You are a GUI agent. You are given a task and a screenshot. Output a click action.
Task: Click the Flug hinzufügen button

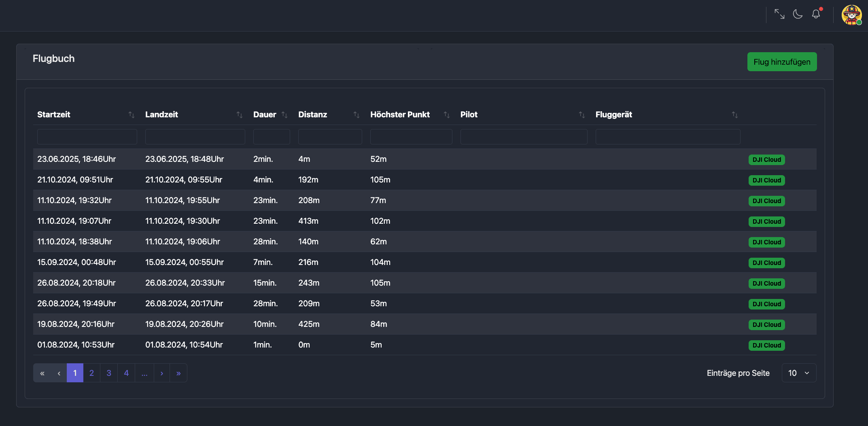coord(782,62)
